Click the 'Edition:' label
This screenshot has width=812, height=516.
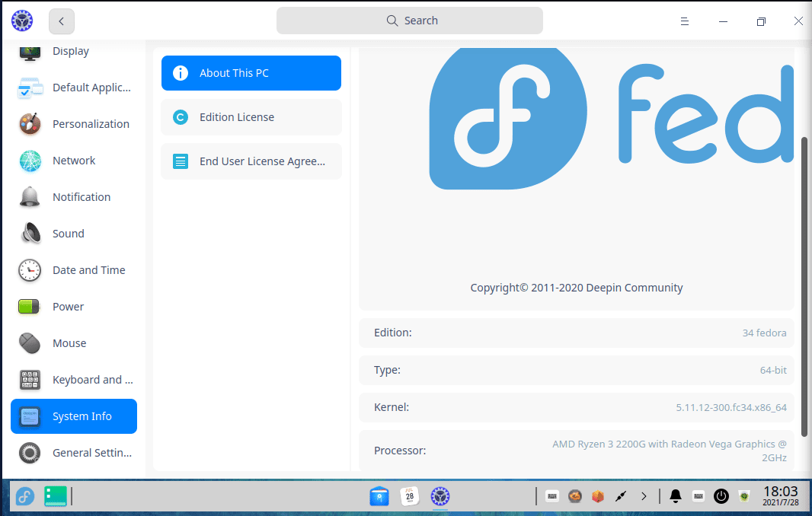coord(392,333)
